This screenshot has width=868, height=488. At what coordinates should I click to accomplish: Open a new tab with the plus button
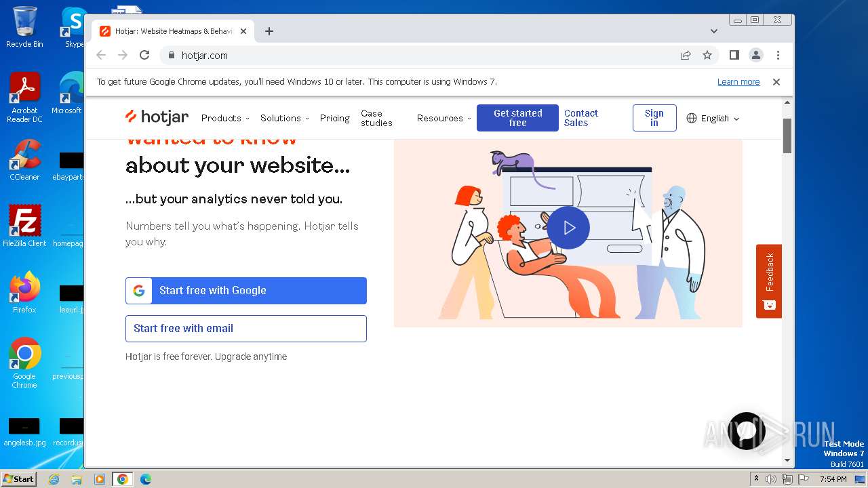269,31
